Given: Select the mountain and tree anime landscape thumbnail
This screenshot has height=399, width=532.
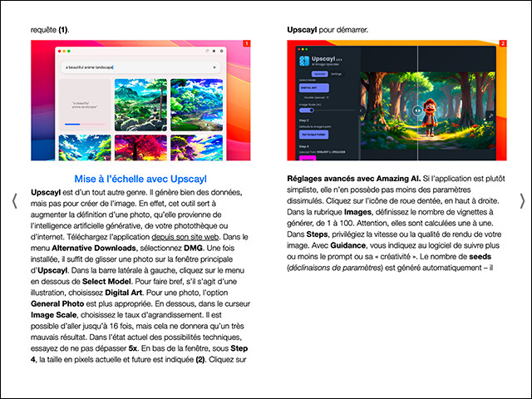Looking at the screenshot, I should coord(140,105).
